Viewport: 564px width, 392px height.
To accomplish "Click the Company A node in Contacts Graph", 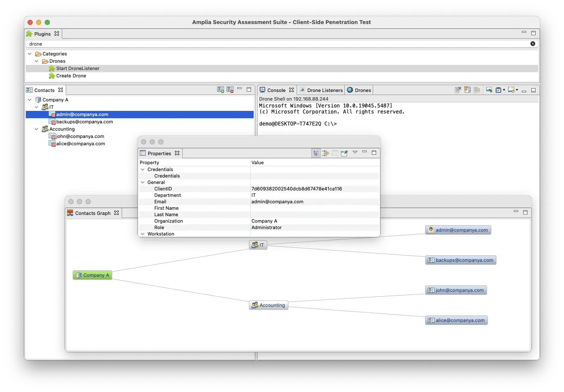I will point(92,275).
